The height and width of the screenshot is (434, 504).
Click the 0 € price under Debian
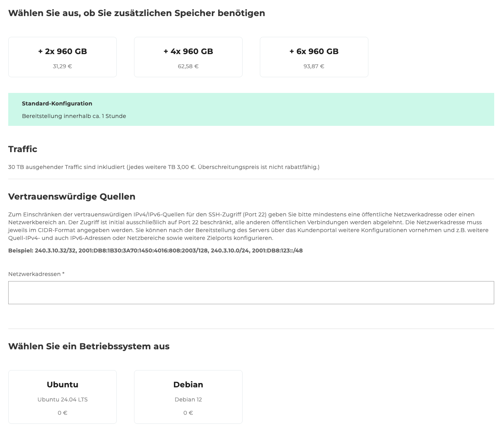[188, 412]
